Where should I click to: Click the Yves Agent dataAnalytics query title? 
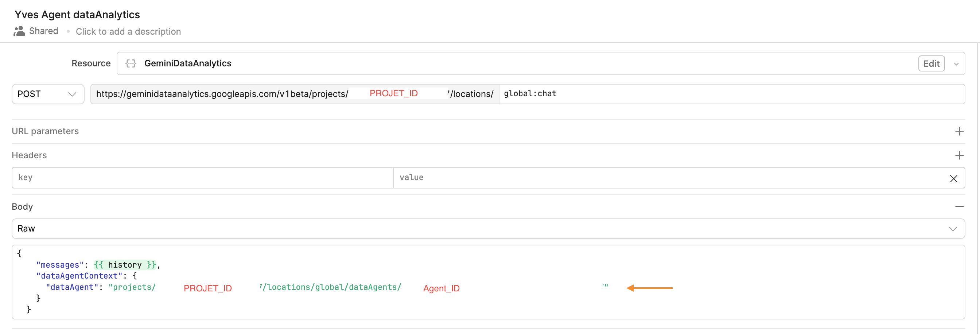[77, 15]
